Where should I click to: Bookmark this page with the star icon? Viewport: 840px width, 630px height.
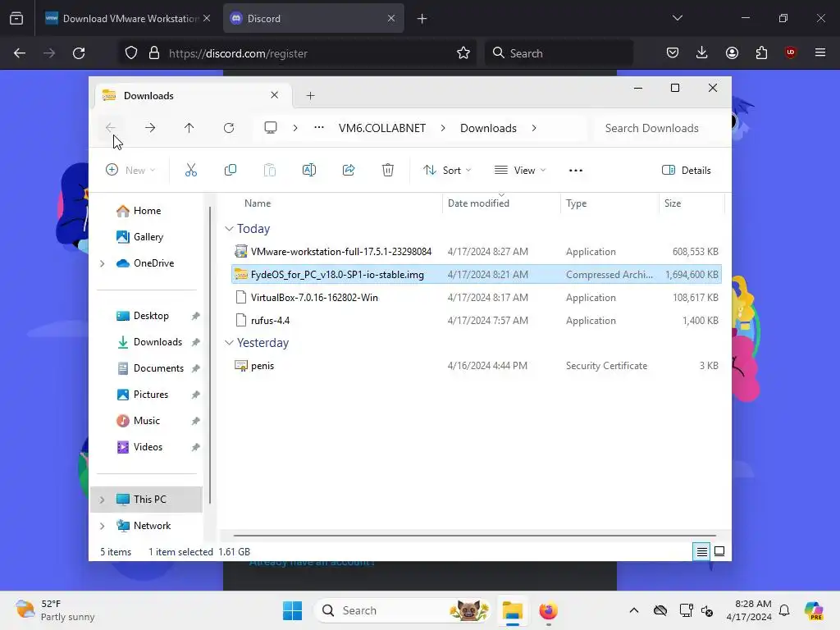point(463,53)
